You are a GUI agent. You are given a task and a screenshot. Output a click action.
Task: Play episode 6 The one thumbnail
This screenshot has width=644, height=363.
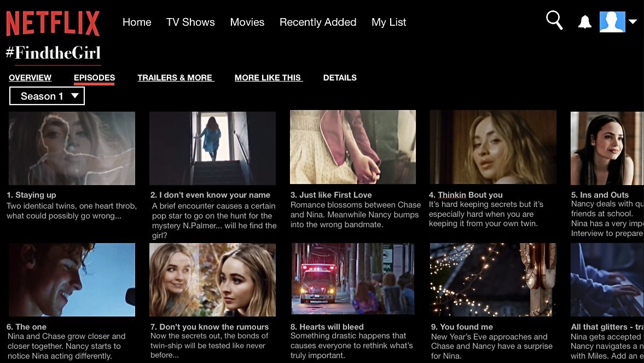tap(72, 280)
